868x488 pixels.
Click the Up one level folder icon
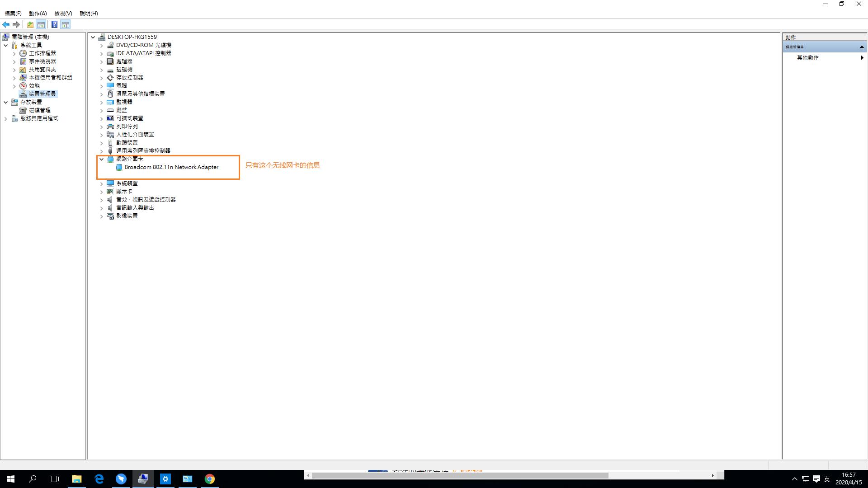pos(30,24)
